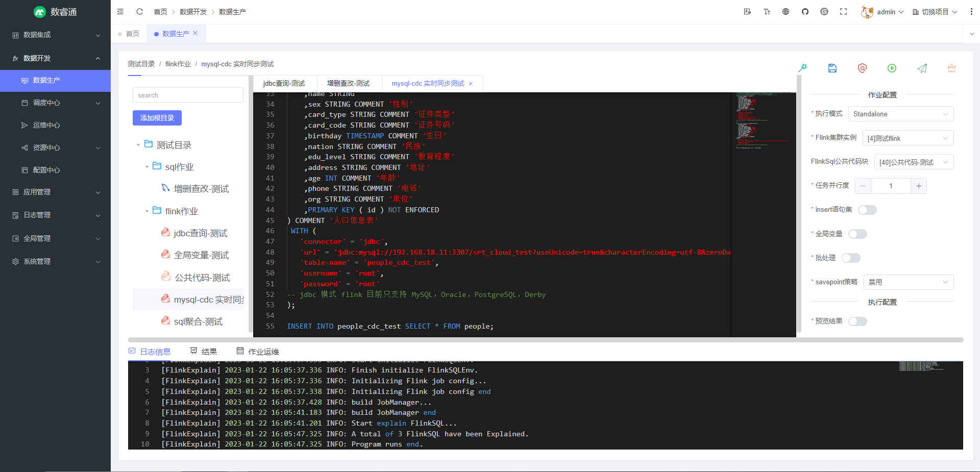The height and width of the screenshot is (472, 980).
Task: Collapse the flink作业 folder
Action: (x=147, y=211)
